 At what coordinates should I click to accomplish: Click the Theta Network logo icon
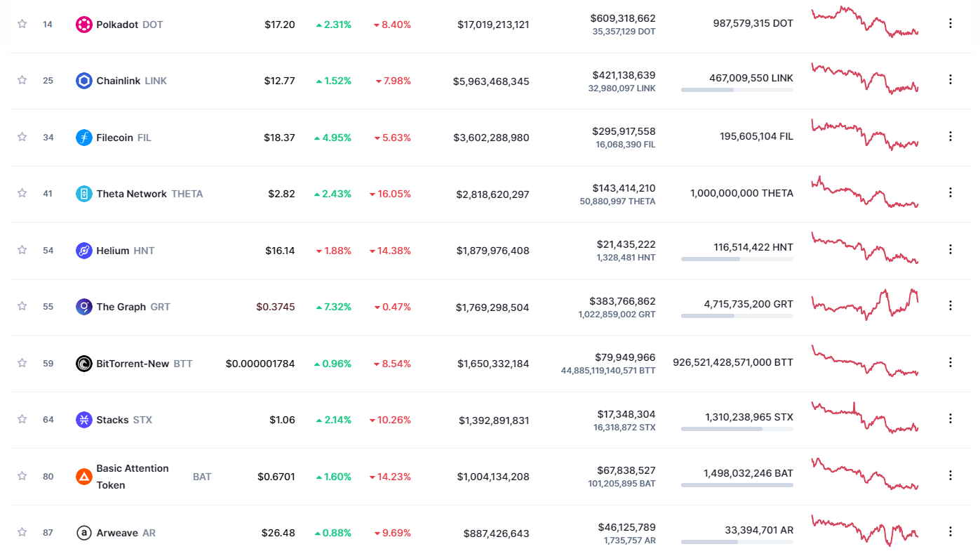pyautogui.click(x=84, y=194)
